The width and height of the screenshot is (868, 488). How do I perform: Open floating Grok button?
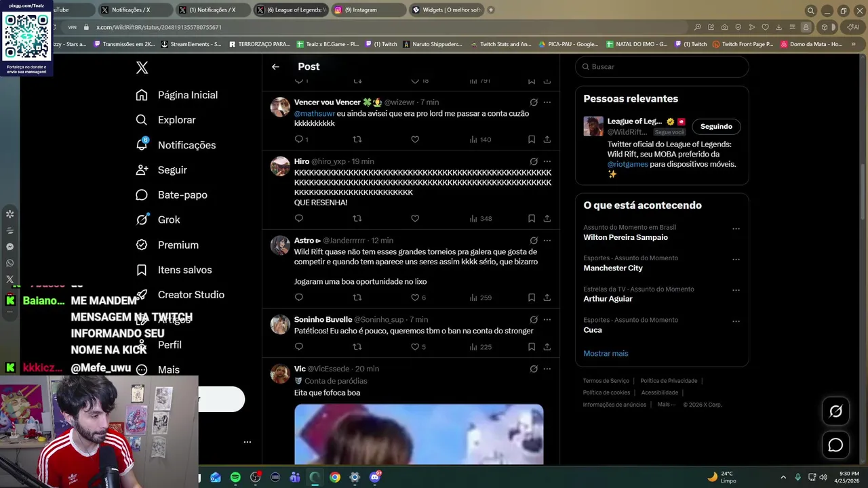[x=835, y=411]
